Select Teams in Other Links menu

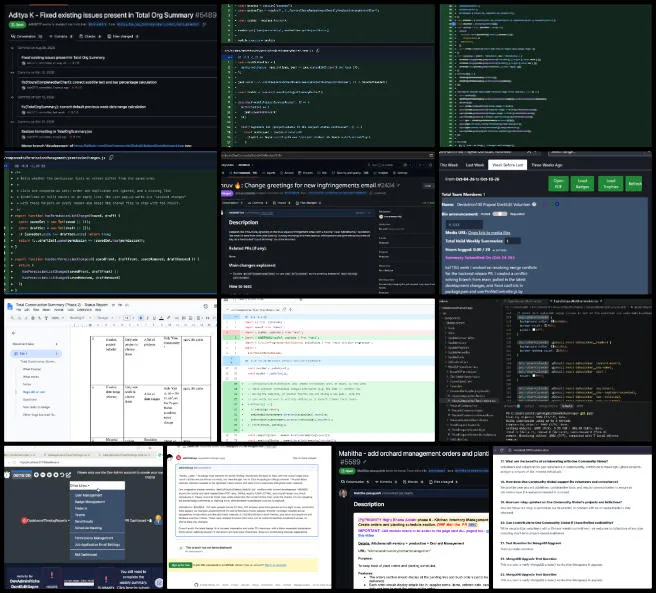[79, 515]
